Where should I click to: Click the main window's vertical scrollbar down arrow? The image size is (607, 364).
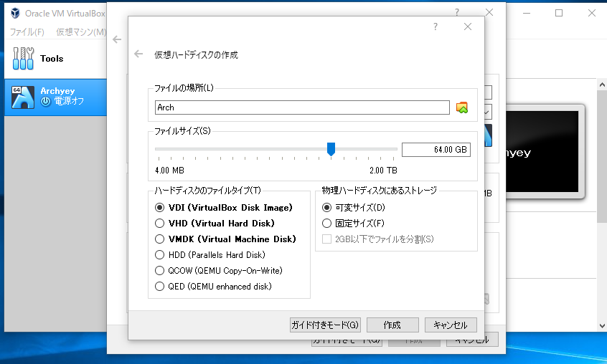click(x=602, y=326)
